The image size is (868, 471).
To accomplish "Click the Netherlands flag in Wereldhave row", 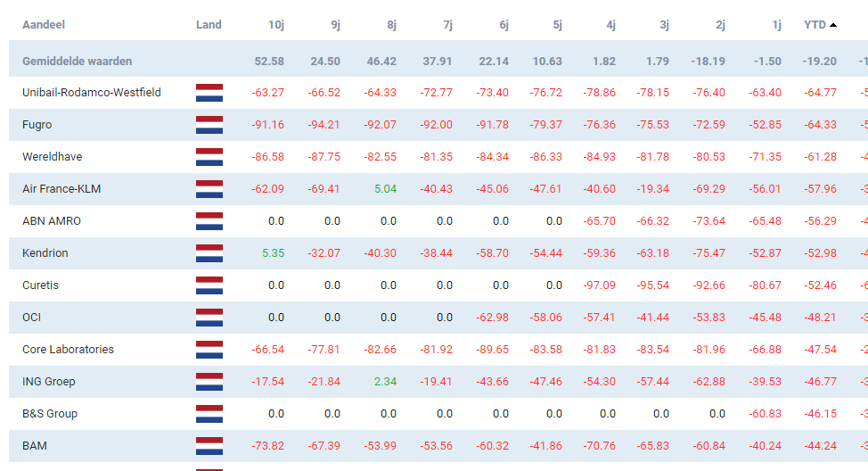I will [x=209, y=157].
